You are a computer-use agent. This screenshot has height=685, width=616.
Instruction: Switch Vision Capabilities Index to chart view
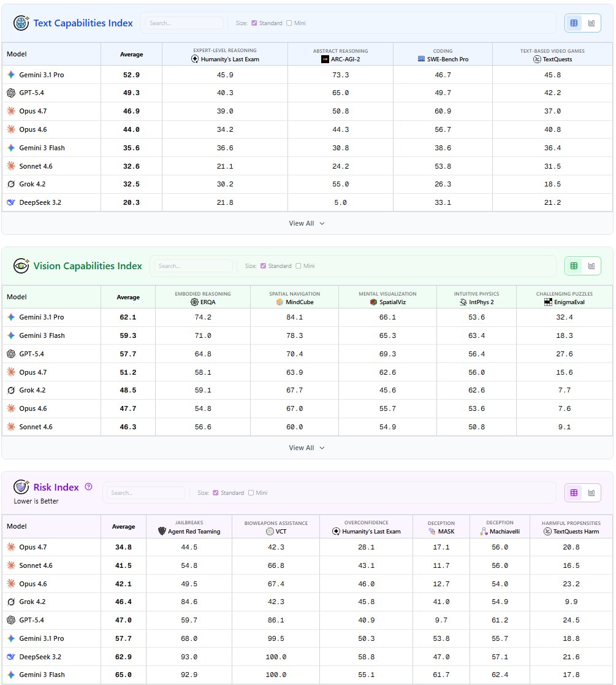[591, 266]
